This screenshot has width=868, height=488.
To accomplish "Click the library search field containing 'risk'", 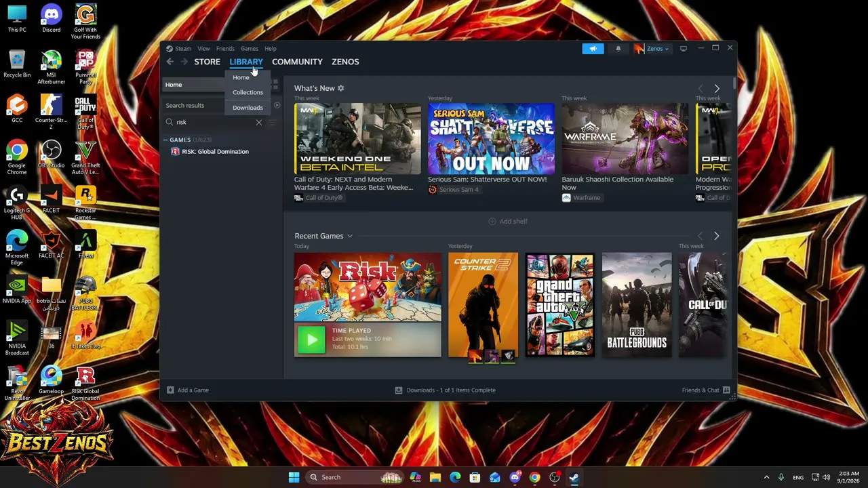I will click(214, 122).
